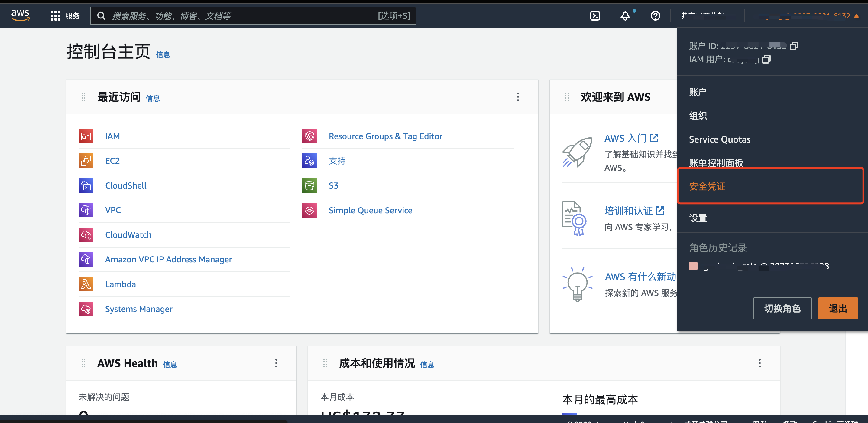Click the VPC service icon
The image size is (868, 423).
(86, 210)
